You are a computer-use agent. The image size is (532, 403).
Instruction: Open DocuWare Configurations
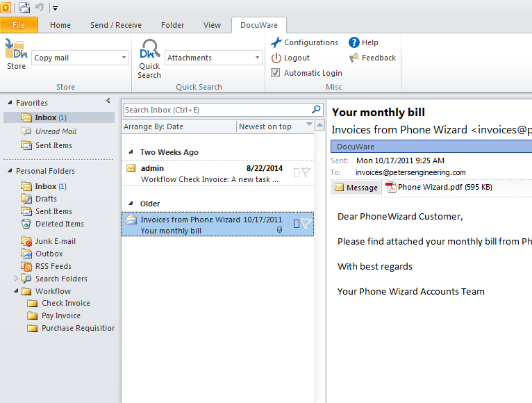tap(304, 42)
